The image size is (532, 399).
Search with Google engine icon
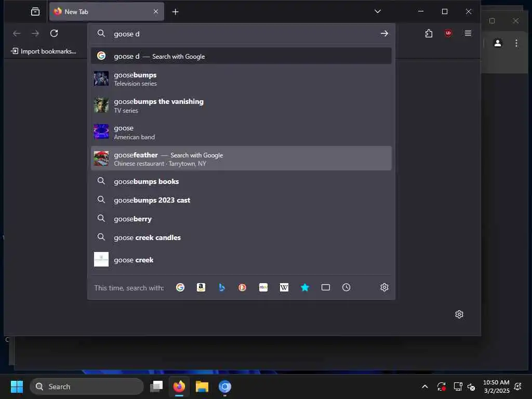coord(180,287)
